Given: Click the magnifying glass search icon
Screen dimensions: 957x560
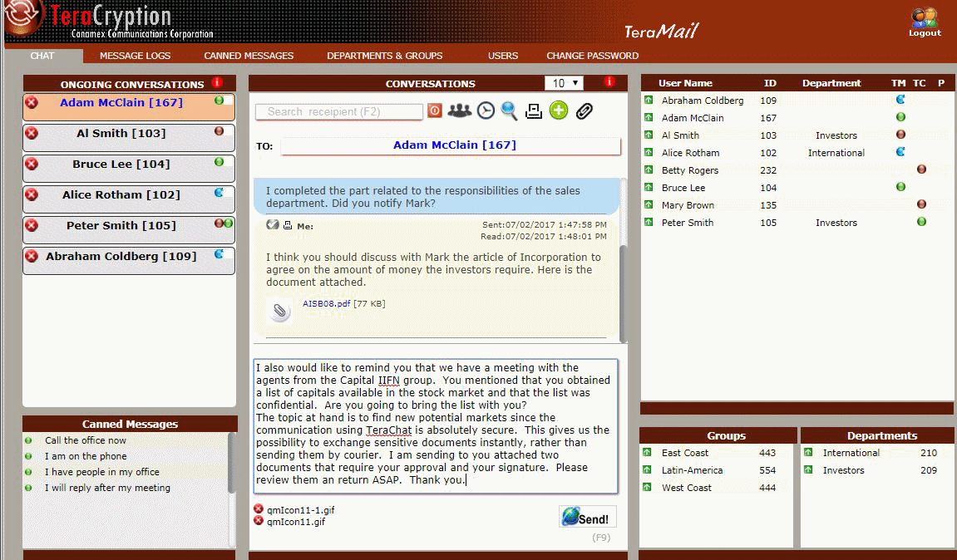Looking at the screenshot, I should point(509,111).
